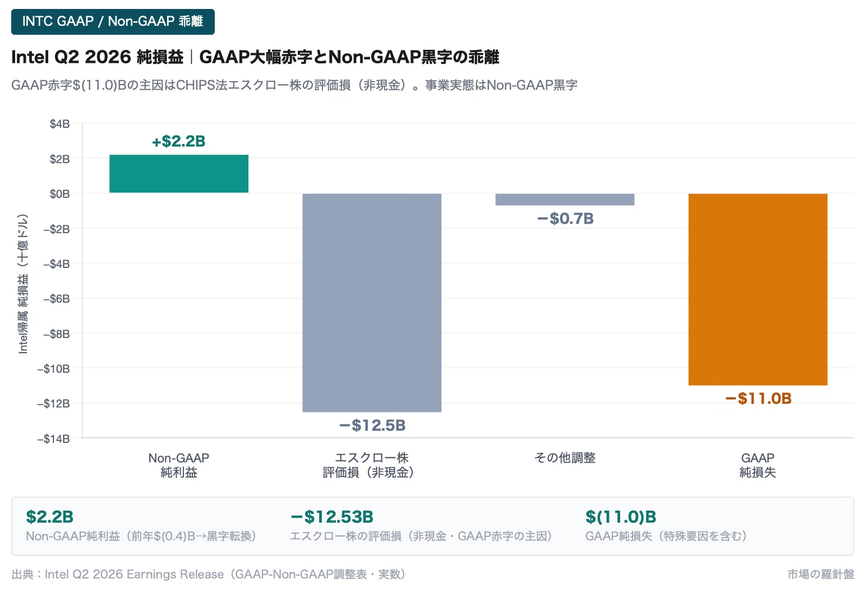Select the orange GAAP net loss bar
The image size is (868, 593).
tap(758, 289)
